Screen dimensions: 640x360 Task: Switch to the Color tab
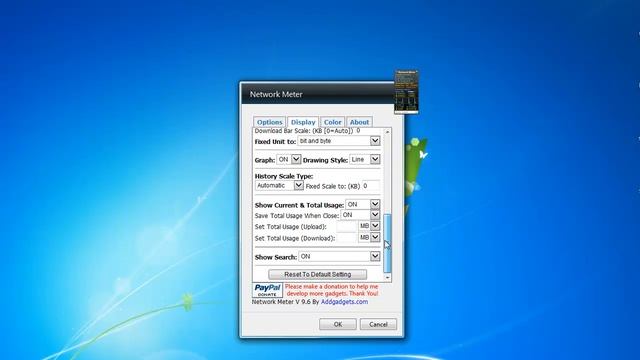click(332, 122)
